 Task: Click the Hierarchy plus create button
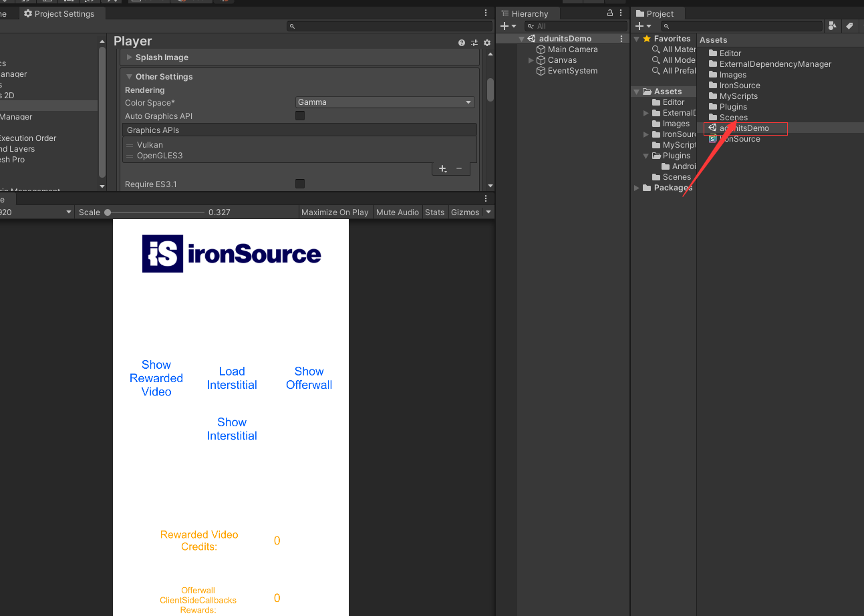click(x=508, y=26)
